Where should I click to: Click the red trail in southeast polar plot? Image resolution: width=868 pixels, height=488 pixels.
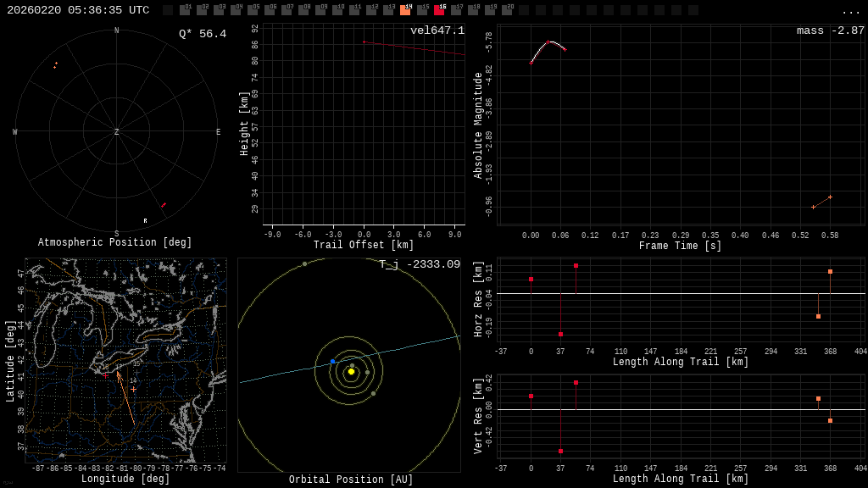click(164, 205)
